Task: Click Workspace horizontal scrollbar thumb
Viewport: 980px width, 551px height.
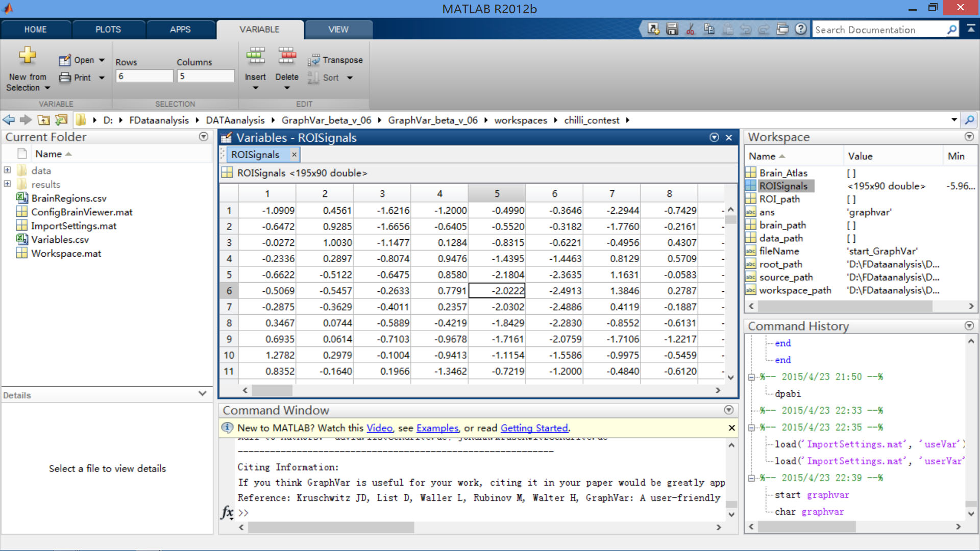Action: [x=845, y=306]
